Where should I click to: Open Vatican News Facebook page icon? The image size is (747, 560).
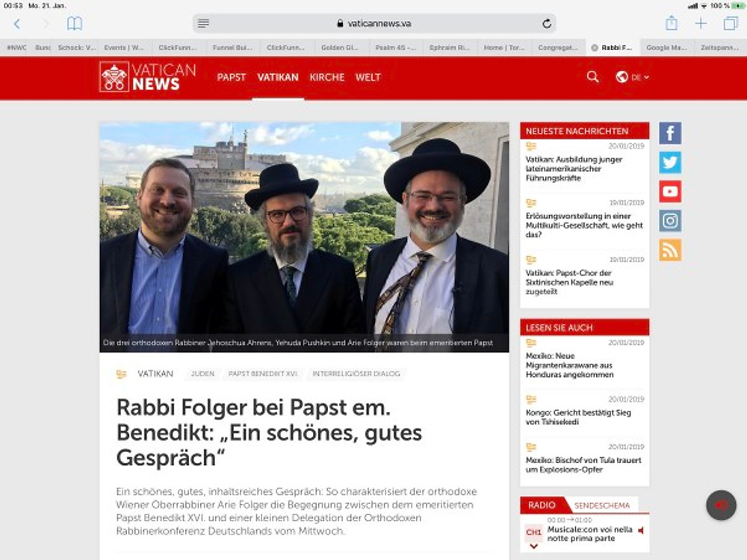[670, 133]
